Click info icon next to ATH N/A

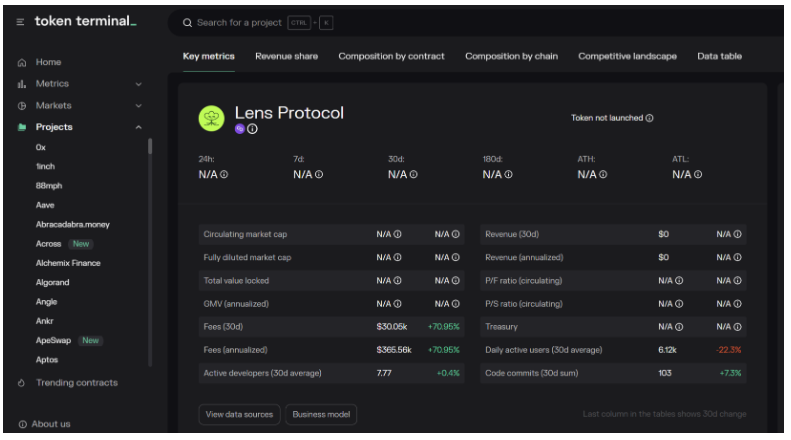coord(603,175)
